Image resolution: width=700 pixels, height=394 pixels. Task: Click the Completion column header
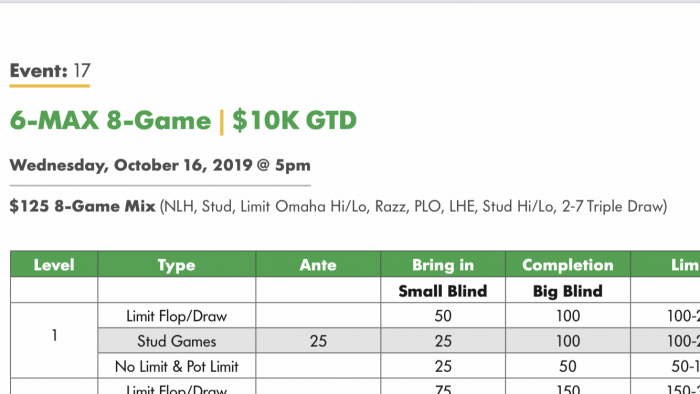(x=568, y=265)
